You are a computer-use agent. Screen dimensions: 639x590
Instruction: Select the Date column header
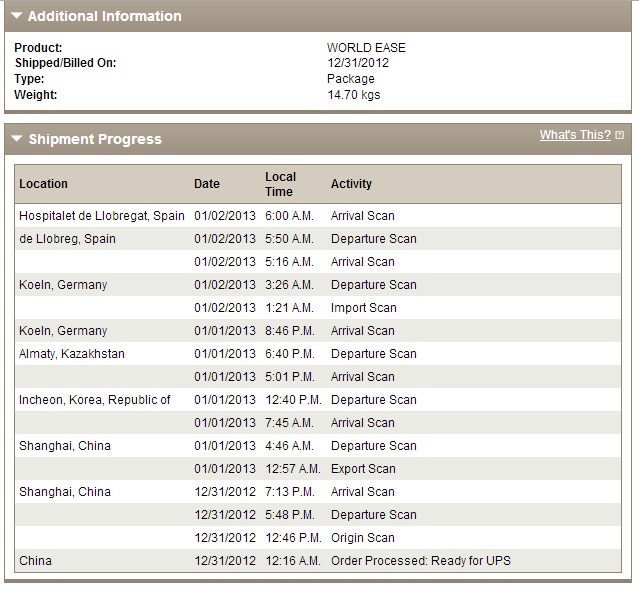207,184
